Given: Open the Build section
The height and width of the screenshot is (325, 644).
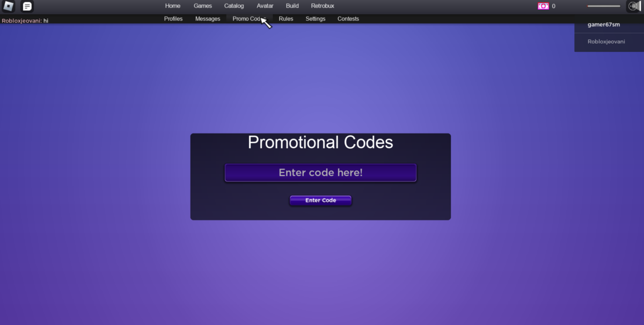Looking at the screenshot, I should coord(292,6).
